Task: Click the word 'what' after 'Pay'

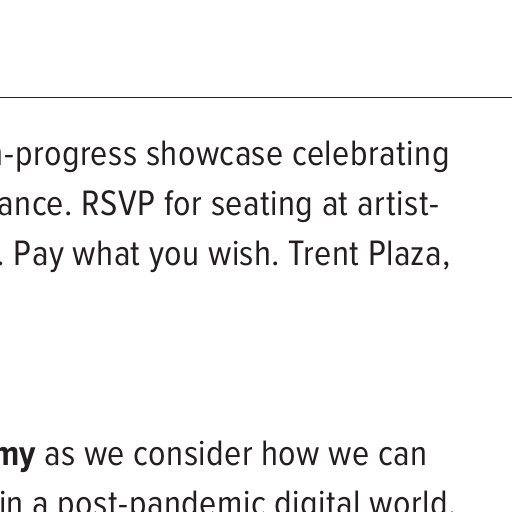Action: pyautogui.click(x=106, y=254)
